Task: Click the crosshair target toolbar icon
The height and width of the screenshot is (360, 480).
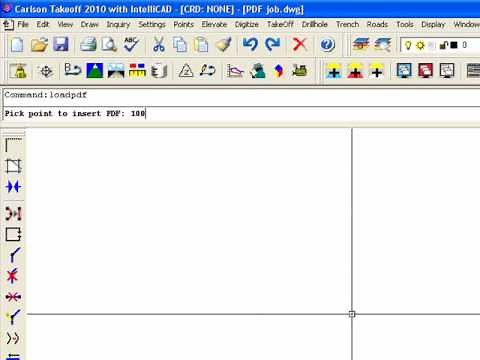Action: [x=46, y=71]
